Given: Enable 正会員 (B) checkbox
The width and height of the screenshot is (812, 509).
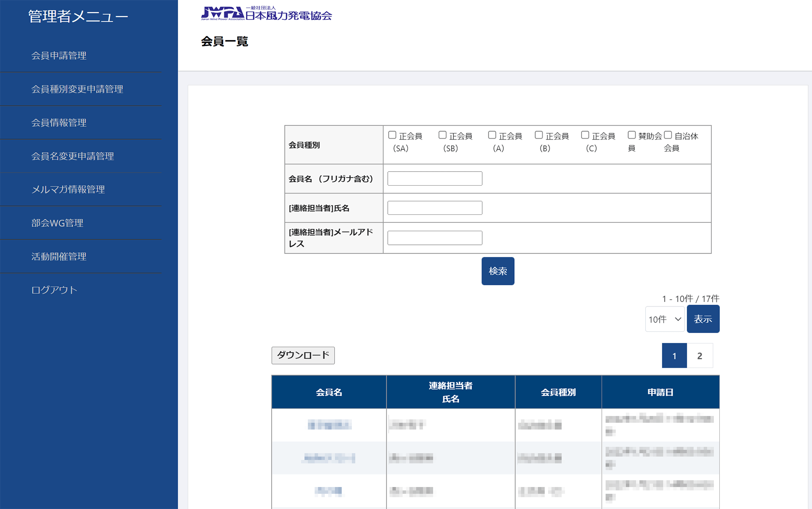Looking at the screenshot, I should [x=539, y=135].
